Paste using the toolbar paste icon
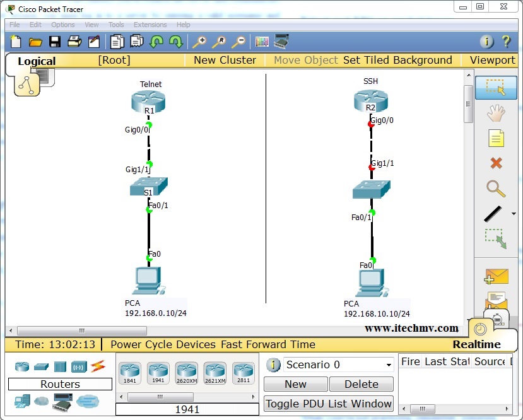This screenshot has height=420, width=523. (x=137, y=42)
